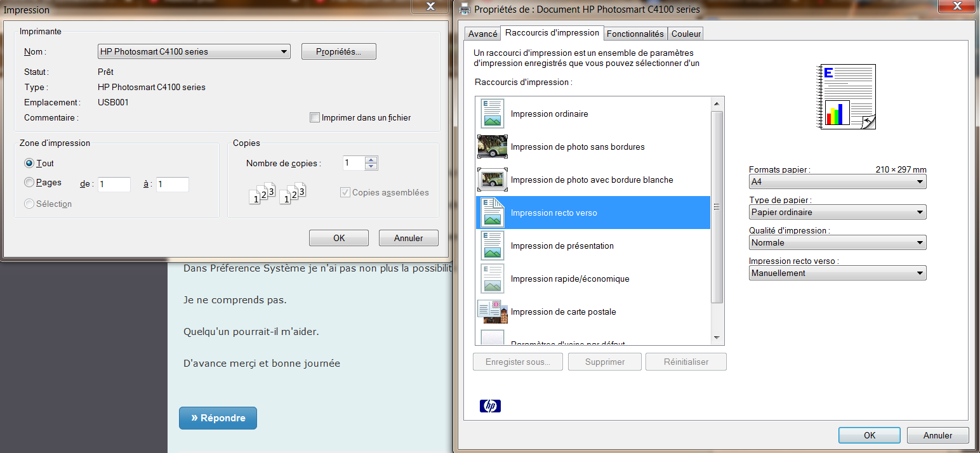Select 'Impression de photo sans bordures' text
The height and width of the screenshot is (453, 980).
pos(578,147)
